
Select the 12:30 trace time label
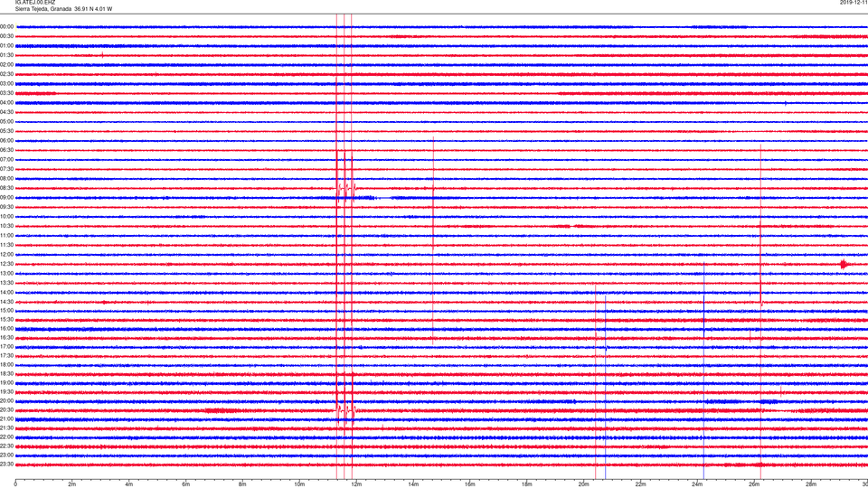[6, 264]
